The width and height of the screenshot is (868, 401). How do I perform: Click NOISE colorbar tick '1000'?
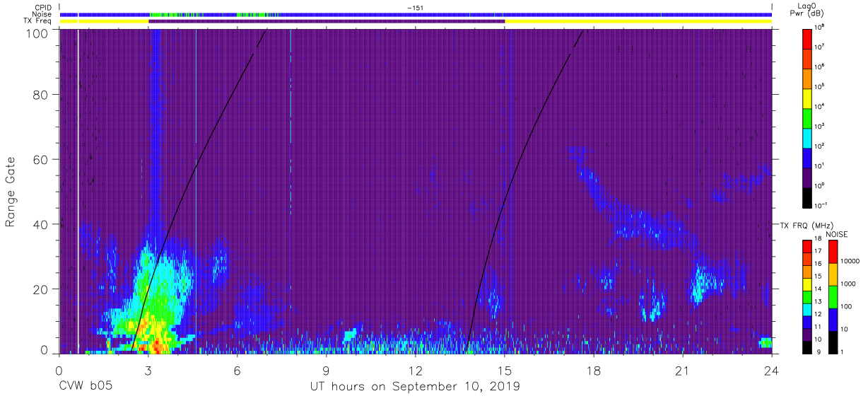[x=850, y=285]
